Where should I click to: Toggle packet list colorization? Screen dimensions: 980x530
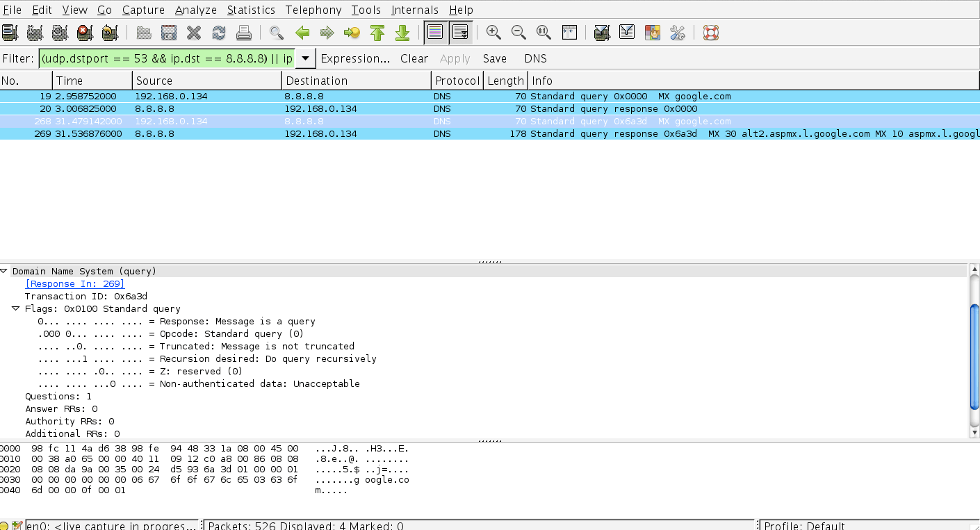[436, 32]
